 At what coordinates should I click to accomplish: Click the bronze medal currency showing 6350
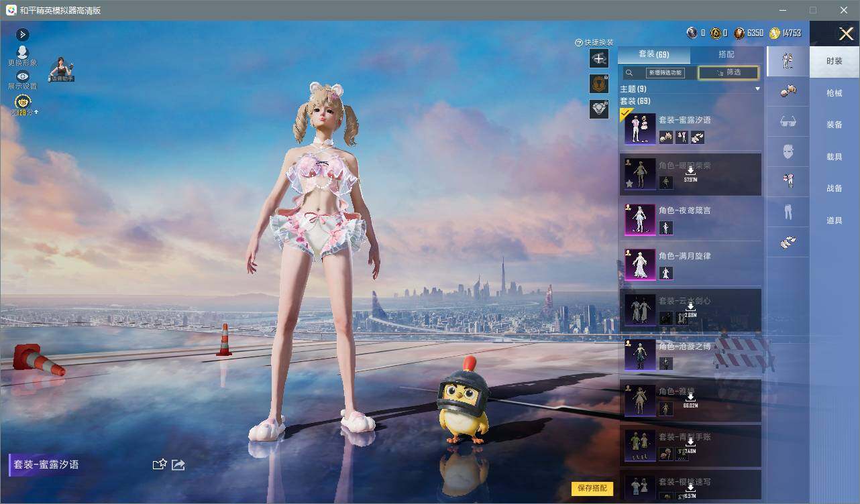point(739,33)
